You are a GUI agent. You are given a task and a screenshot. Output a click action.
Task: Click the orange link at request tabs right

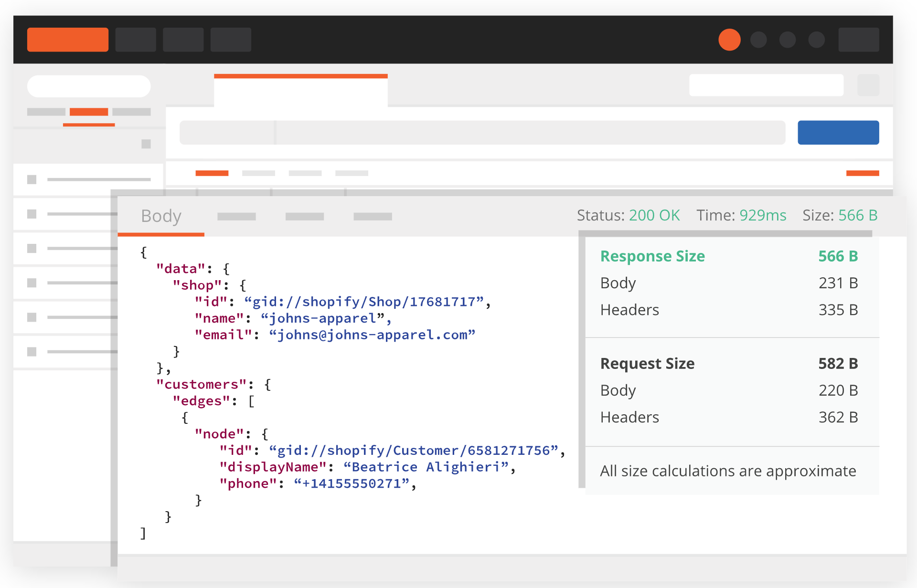[x=862, y=173]
